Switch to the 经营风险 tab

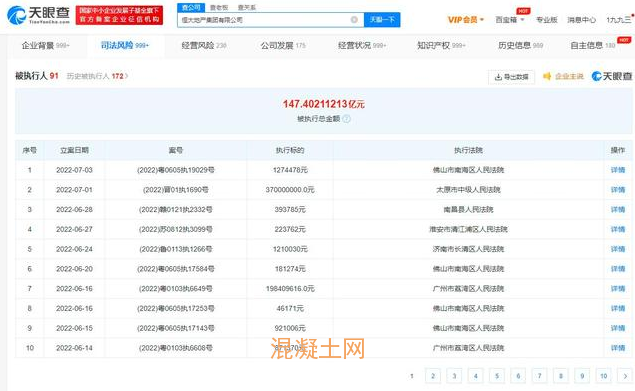tap(204, 45)
